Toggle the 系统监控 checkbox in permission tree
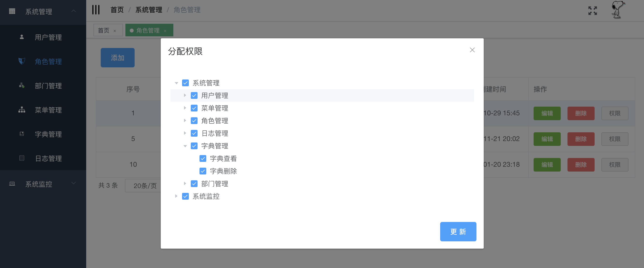Screen dimensions: 644x268 pos(185,197)
